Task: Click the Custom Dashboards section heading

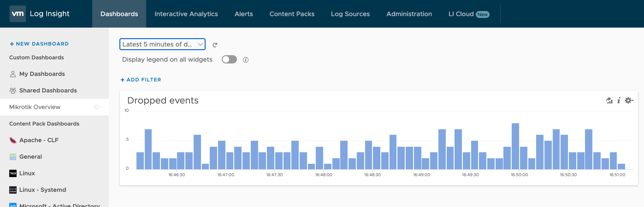Action: (x=36, y=57)
